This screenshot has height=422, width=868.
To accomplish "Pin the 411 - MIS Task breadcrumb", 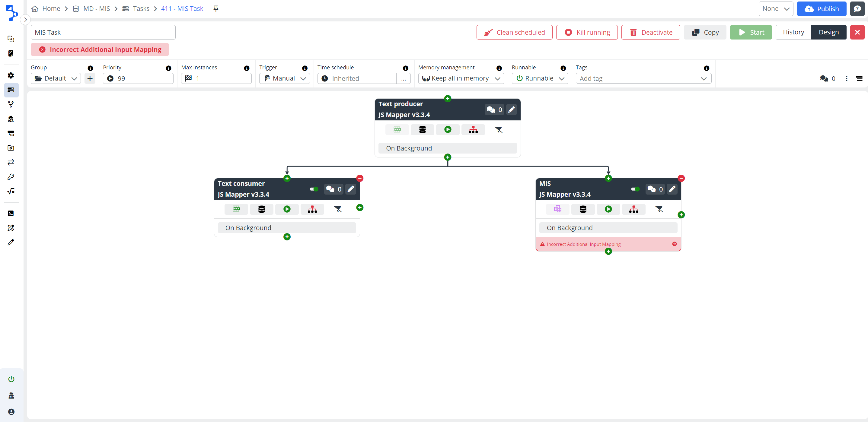I will click(x=216, y=8).
